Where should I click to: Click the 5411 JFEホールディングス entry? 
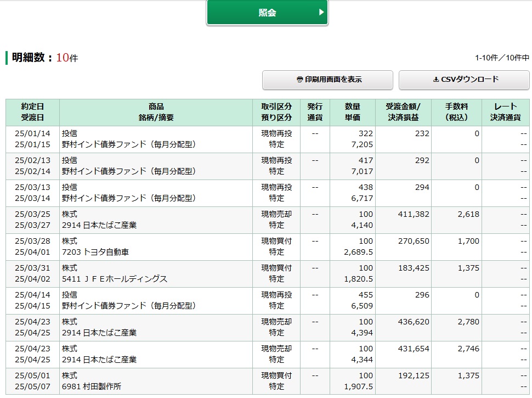115,279
